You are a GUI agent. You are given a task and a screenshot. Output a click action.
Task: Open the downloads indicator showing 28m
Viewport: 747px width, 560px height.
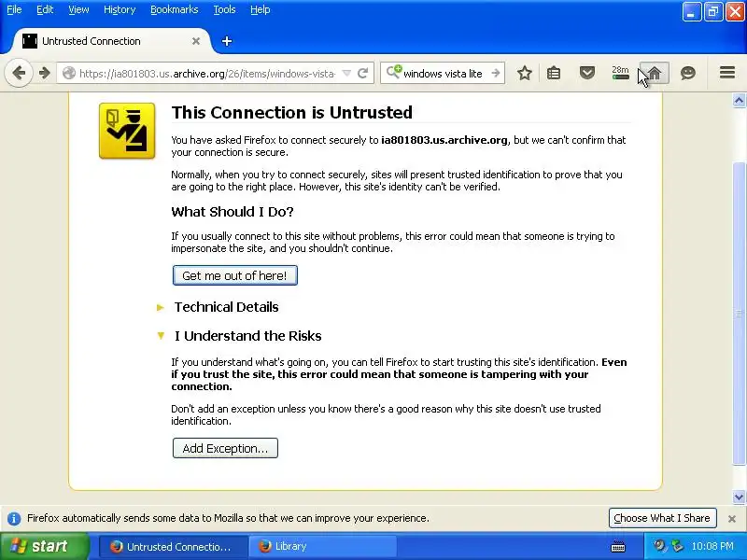(620, 73)
